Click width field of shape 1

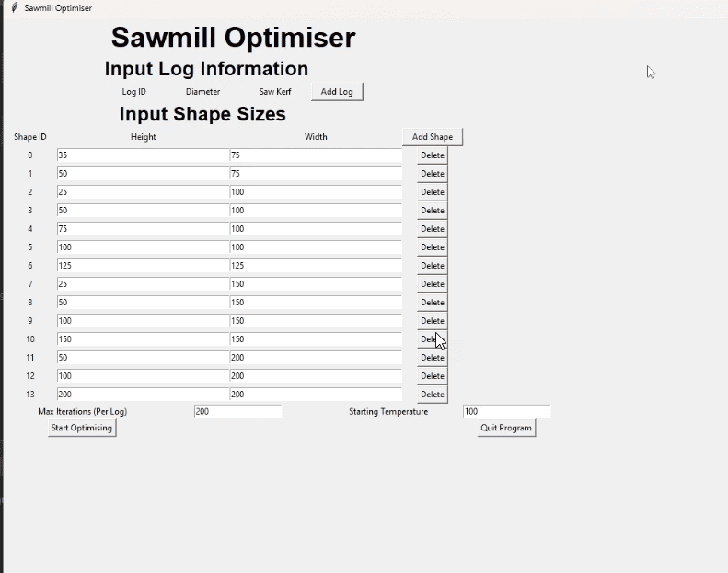coord(316,174)
